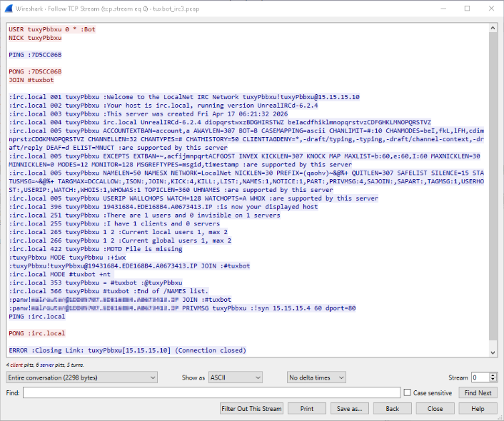
Task: Click the 'PONG :7D5CC06B' line
Action: tap(35, 71)
